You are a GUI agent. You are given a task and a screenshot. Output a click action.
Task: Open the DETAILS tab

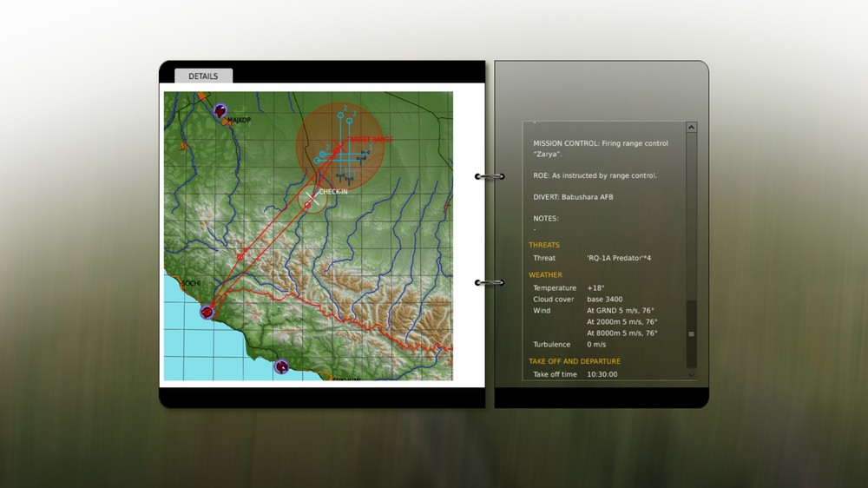(203, 76)
